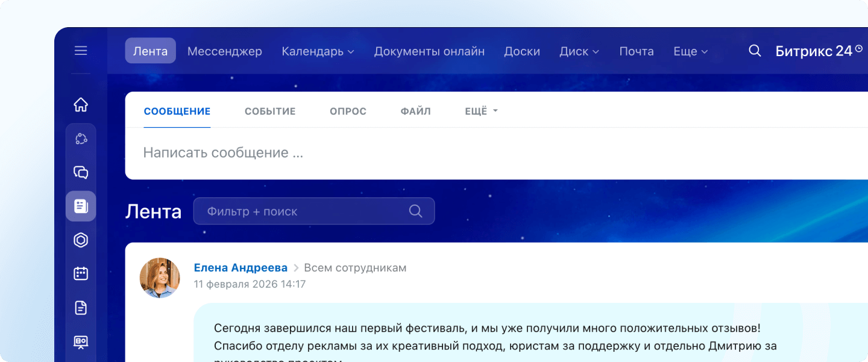Open the calendar sidebar icon
868x362 pixels.
[81, 274]
